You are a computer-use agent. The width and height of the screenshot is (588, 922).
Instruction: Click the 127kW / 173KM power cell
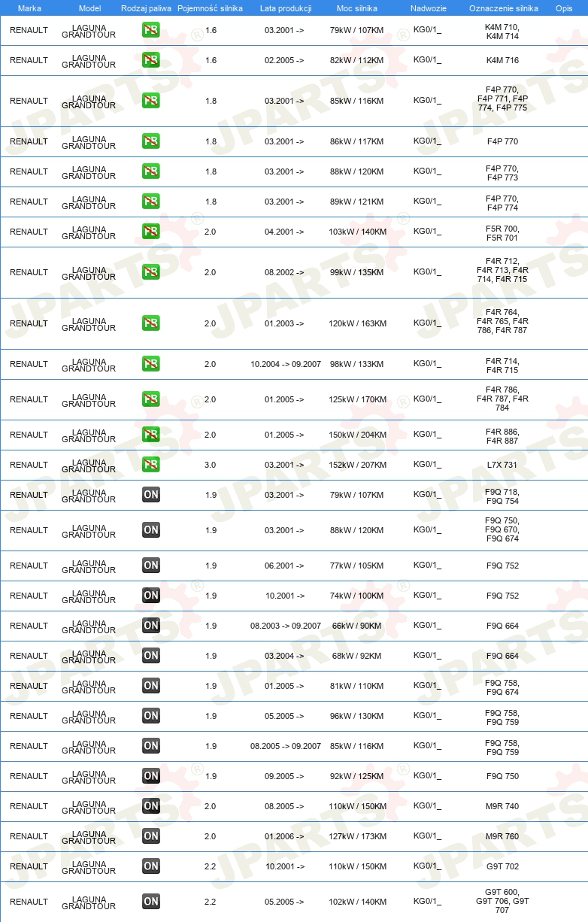click(356, 836)
